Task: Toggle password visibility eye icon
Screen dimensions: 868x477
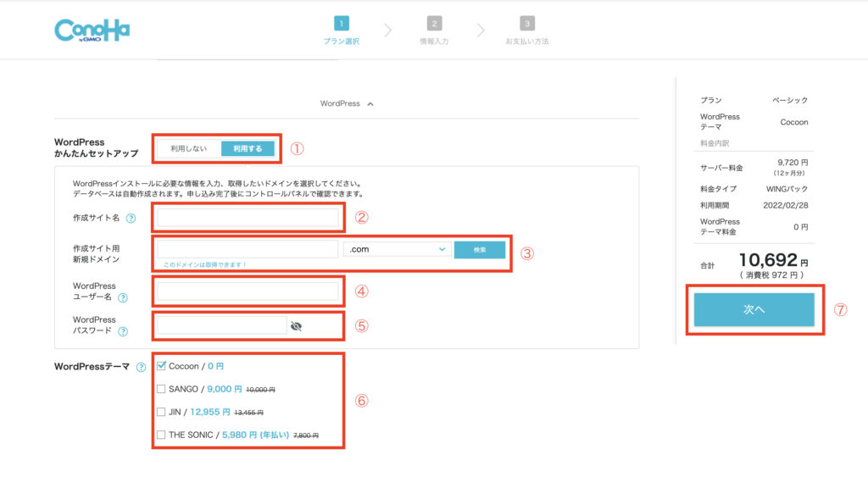Action: (x=296, y=326)
